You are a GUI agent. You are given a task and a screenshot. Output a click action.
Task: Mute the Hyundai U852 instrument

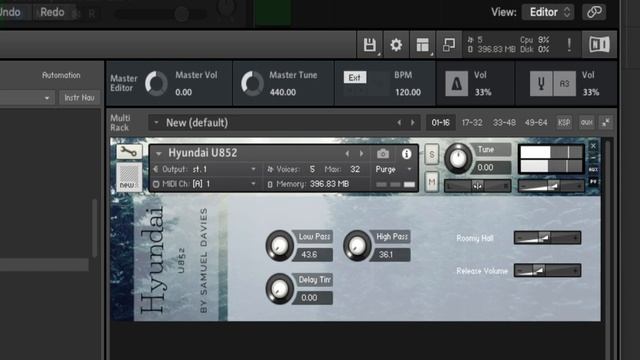432,182
